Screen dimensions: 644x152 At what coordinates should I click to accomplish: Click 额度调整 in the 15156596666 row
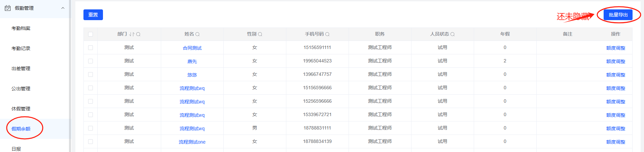(x=616, y=88)
